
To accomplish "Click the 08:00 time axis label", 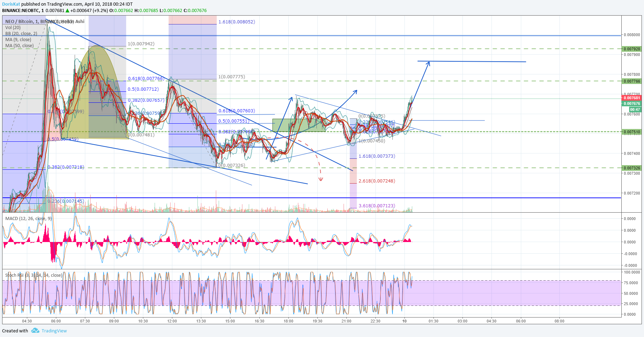I will [559, 321].
